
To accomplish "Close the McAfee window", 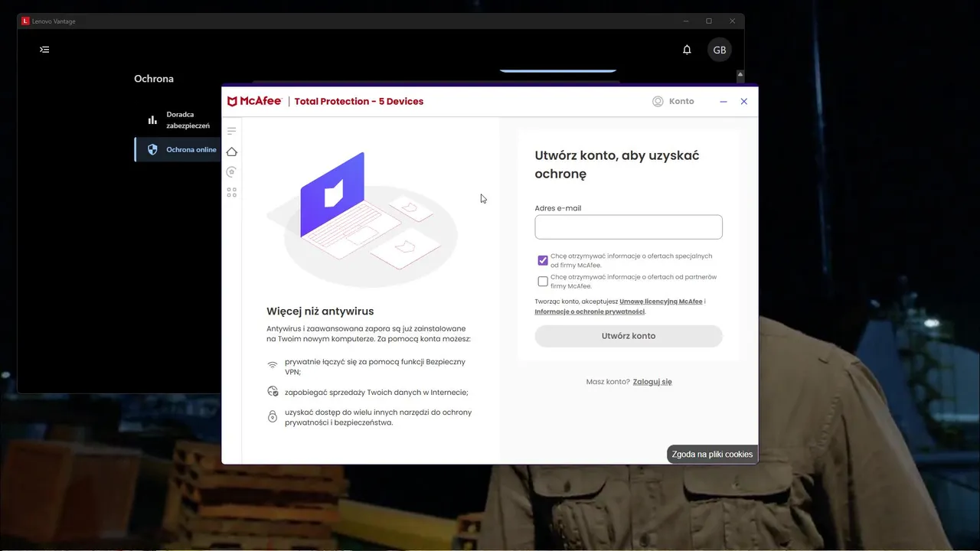I will (x=743, y=101).
